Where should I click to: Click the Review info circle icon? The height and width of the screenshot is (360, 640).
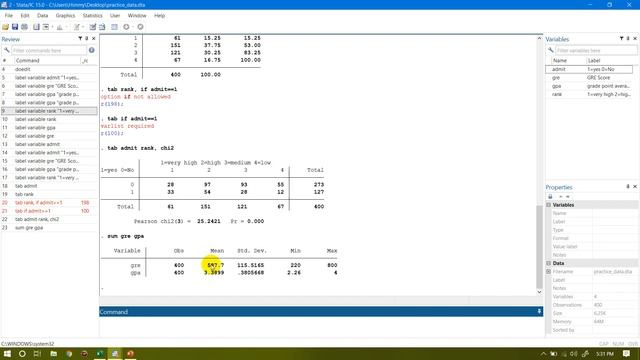tap(91, 50)
